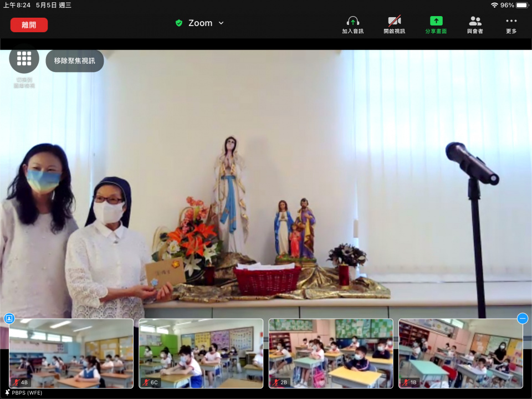Click the muted microphone icon on 6C
This screenshot has height=399, width=532.
point(145,382)
